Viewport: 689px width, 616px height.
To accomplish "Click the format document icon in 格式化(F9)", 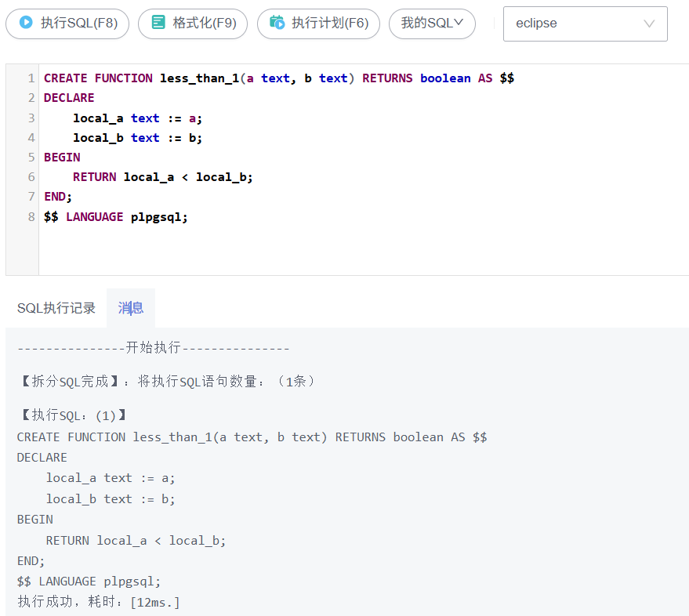I will click(x=158, y=22).
